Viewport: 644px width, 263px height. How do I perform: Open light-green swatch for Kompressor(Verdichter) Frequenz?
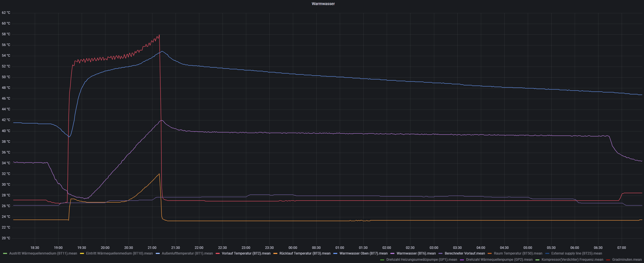[537, 260]
